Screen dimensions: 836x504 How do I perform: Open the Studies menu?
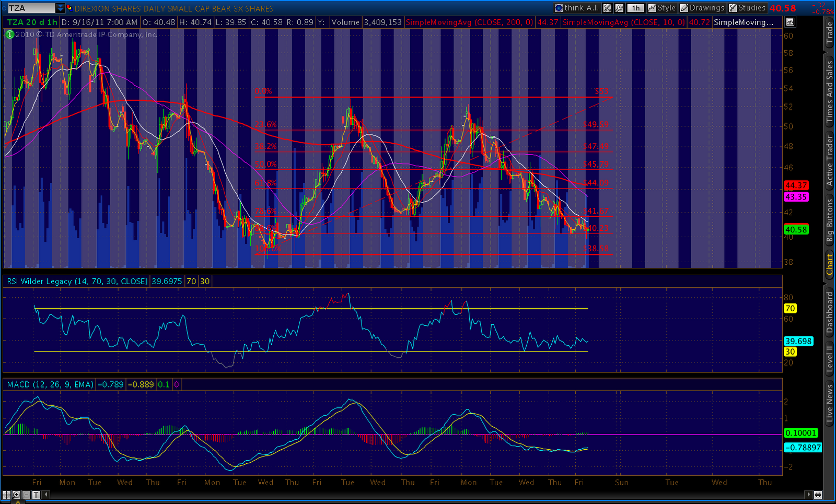pos(747,8)
